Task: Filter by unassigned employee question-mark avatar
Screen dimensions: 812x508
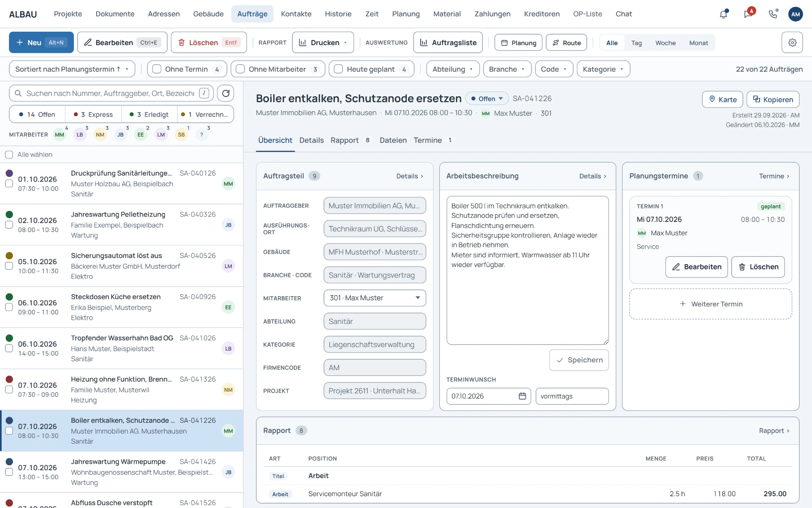Action: coord(201,135)
